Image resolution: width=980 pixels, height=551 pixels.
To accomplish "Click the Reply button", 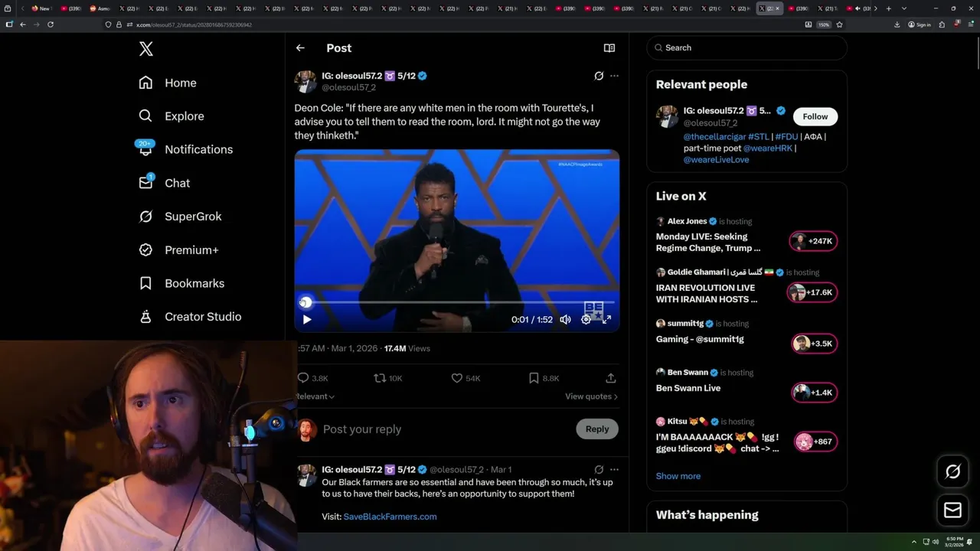I will click(597, 429).
